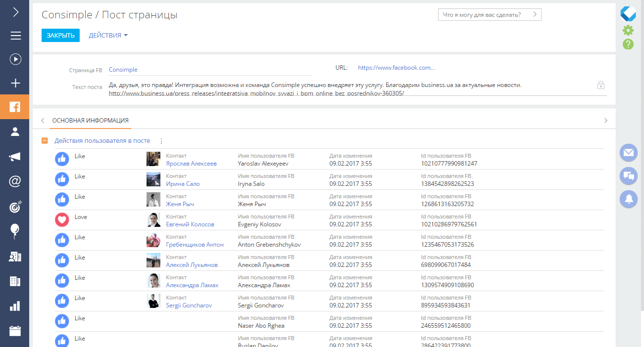Image resolution: width=644 pixels, height=347 pixels.
Task: Click the play (run process) icon in sidebar
Action: [15, 59]
